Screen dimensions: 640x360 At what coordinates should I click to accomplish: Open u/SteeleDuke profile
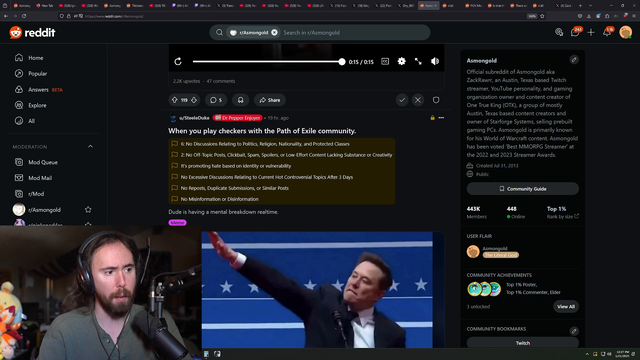[194, 118]
